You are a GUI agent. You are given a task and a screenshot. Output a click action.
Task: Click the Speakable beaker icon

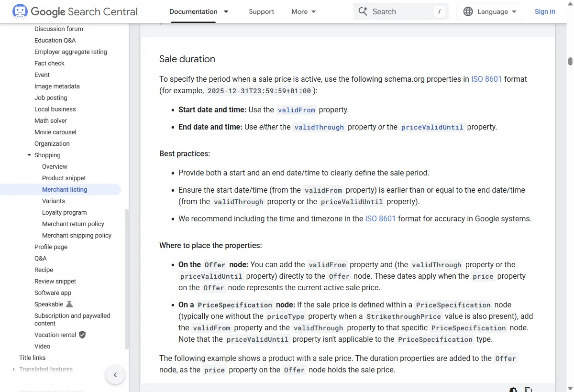69,304
